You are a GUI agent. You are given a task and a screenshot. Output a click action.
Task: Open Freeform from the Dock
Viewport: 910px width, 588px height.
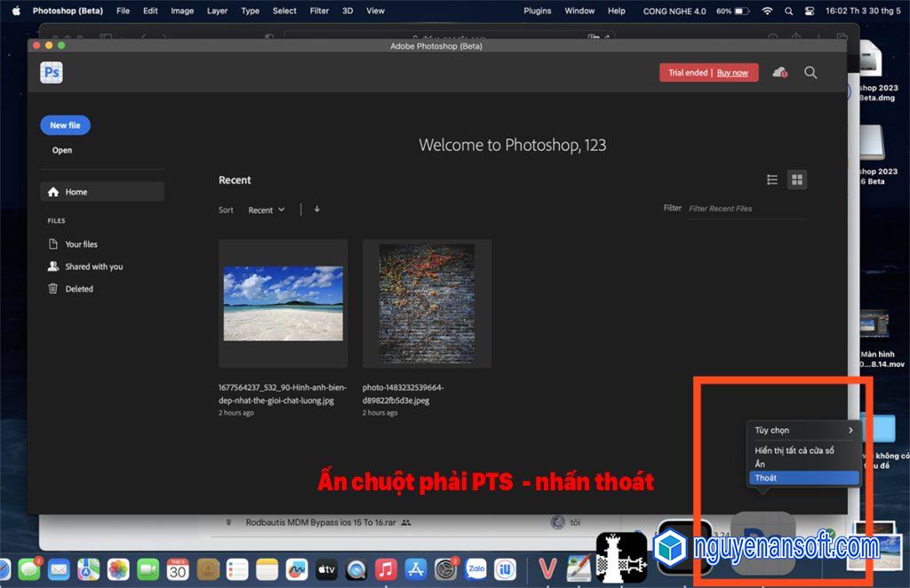point(297,569)
